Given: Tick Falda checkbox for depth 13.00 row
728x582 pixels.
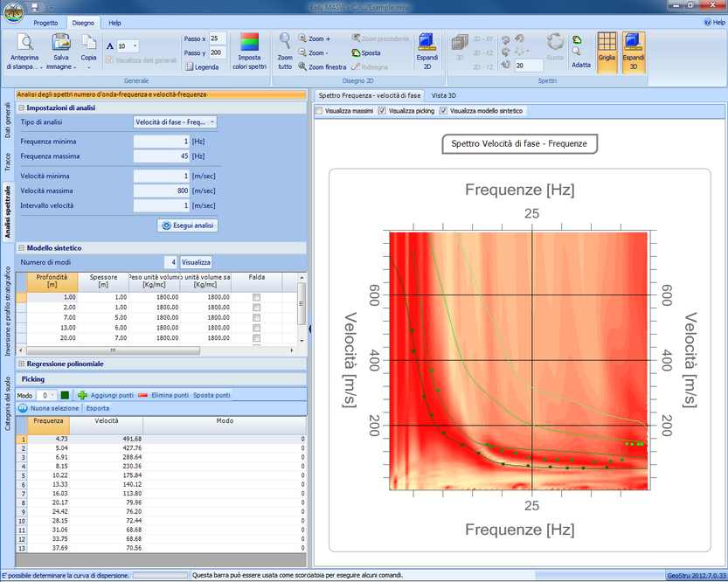Looking at the screenshot, I should pos(256,328).
